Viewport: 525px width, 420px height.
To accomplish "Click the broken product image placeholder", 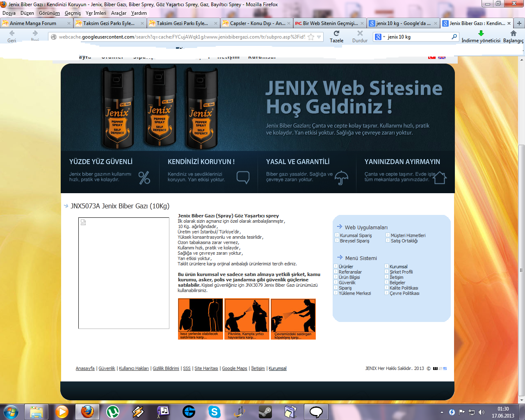I will (x=124, y=273).
